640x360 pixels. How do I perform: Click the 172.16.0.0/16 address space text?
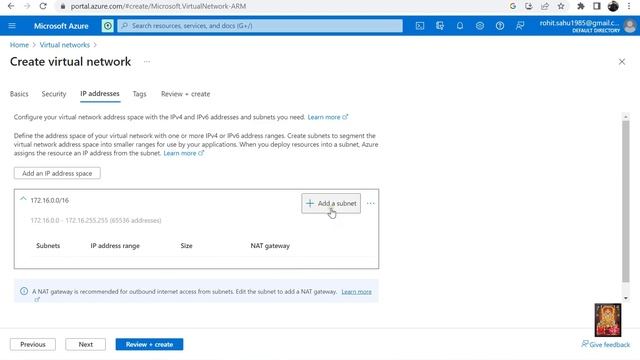(x=49, y=200)
